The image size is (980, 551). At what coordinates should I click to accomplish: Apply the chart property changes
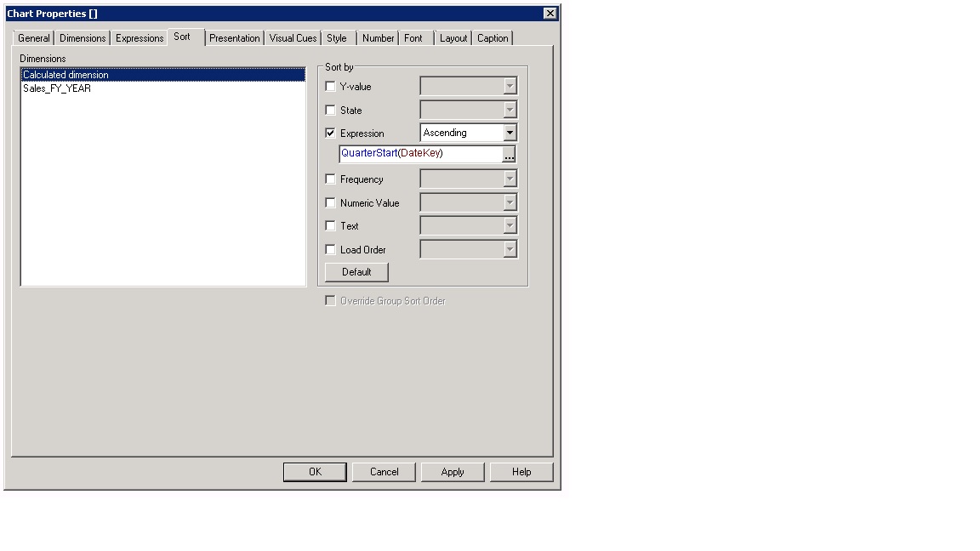click(453, 472)
